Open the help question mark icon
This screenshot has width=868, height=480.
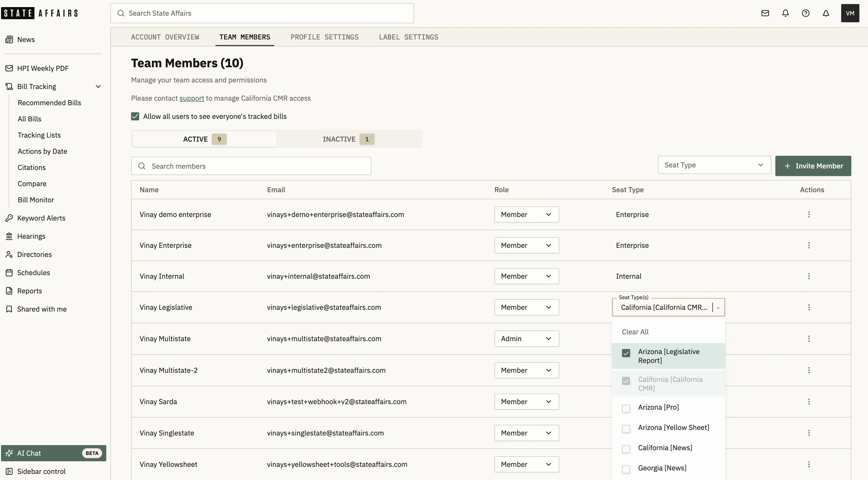click(x=805, y=13)
